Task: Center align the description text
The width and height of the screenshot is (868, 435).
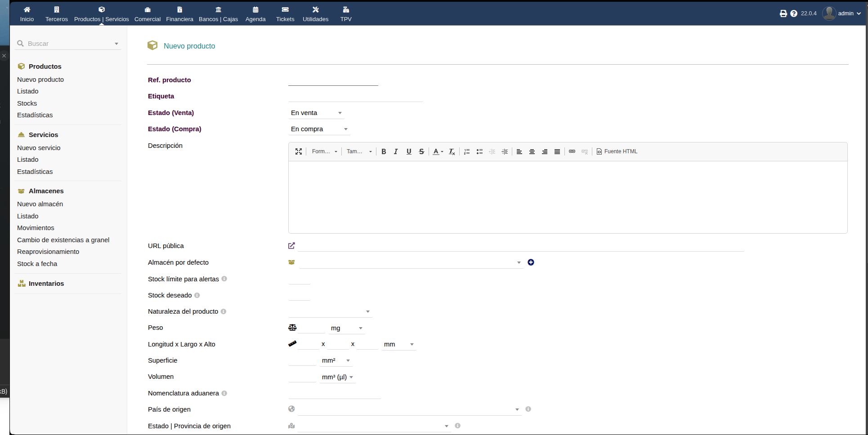Action: coord(532,151)
